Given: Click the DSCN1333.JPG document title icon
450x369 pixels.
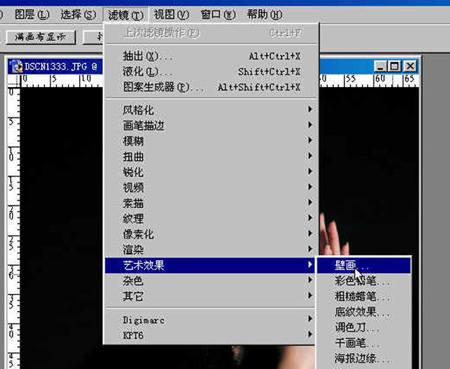Looking at the screenshot, I should [15, 67].
